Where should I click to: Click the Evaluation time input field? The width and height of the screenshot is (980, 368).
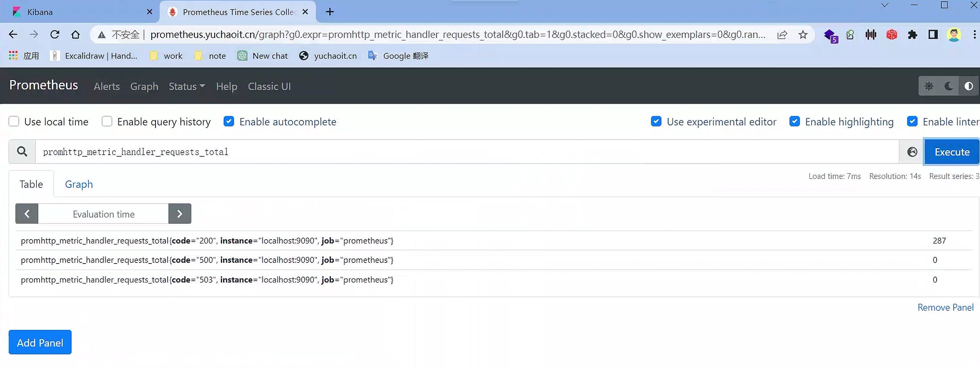tap(103, 214)
